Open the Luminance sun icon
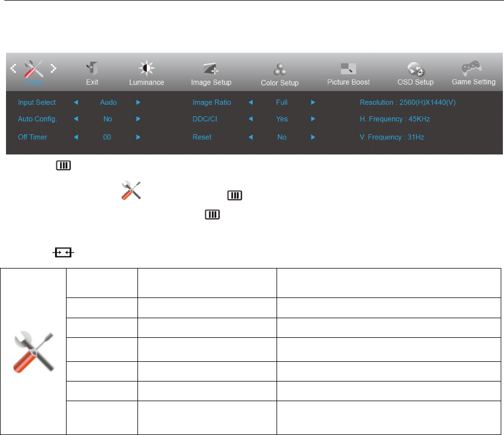504x435 pixels. 147,68
